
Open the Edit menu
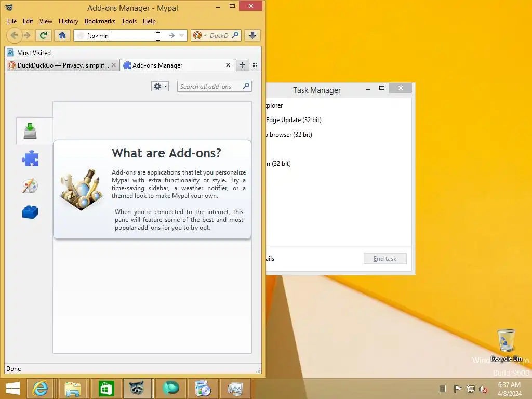pos(28,21)
